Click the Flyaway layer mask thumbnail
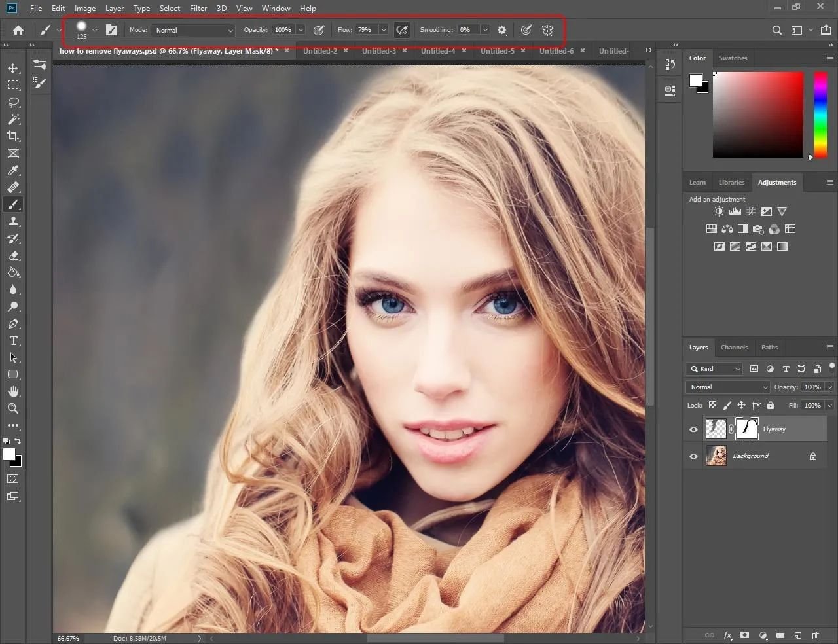This screenshot has width=838, height=644. pos(747,429)
